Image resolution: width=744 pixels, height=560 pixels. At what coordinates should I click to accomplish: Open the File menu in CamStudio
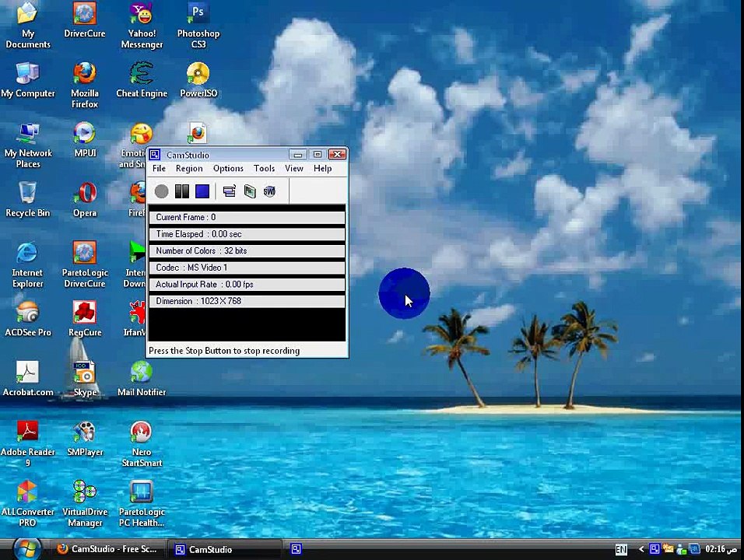[x=159, y=168]
